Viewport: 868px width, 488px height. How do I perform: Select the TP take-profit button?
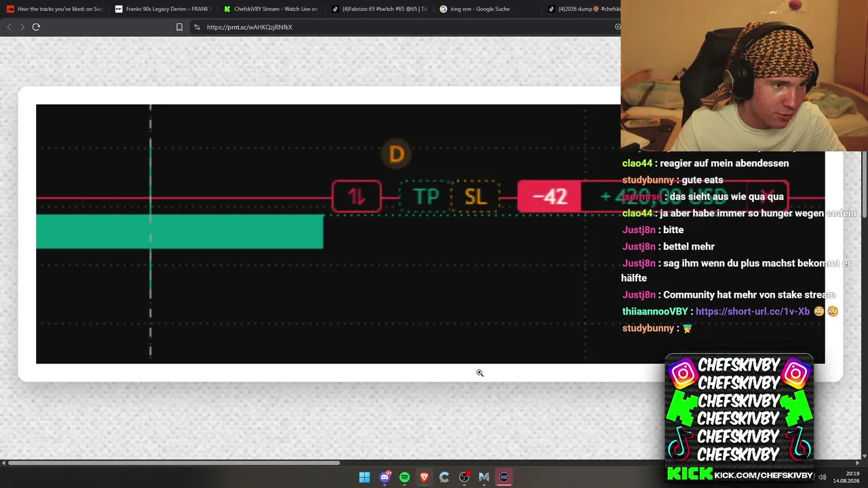427,197
